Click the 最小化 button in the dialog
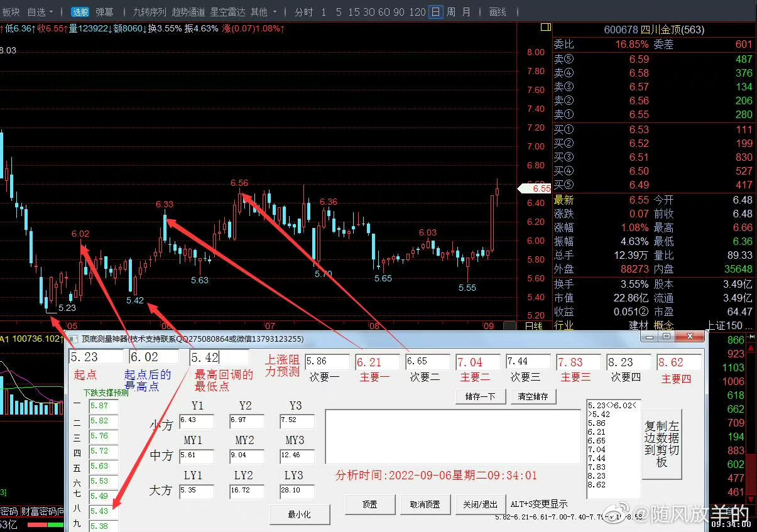 pos(300,514)
